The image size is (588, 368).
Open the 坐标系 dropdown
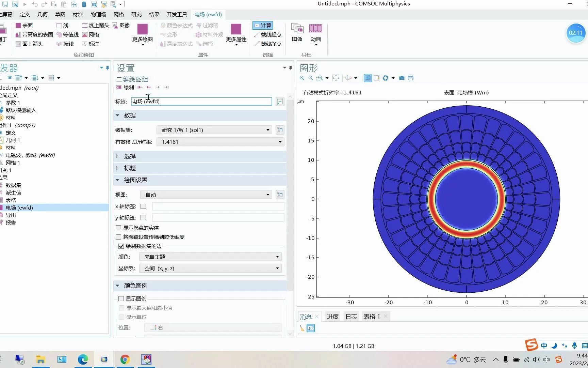(x=210, y=269)
